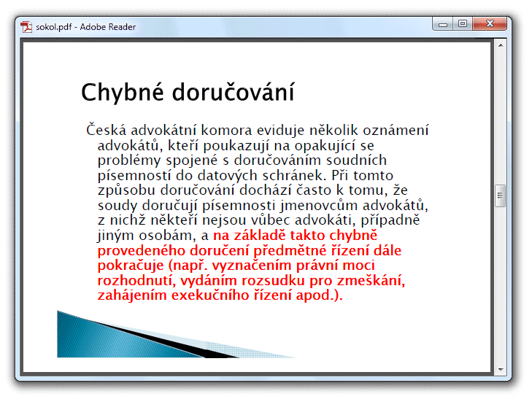The height and width of the screenshot is (399, 532).
Task: Click the red line 'rozhodnutí, vydáním rozsudku pro zmeškání'
Action: 250,281
